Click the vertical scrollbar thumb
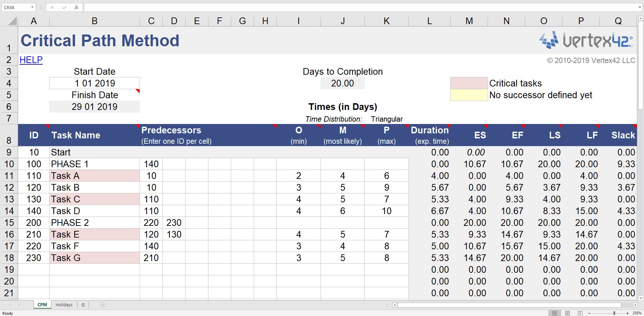This screenshot has width=644, height=316. [x=641, y=65]
